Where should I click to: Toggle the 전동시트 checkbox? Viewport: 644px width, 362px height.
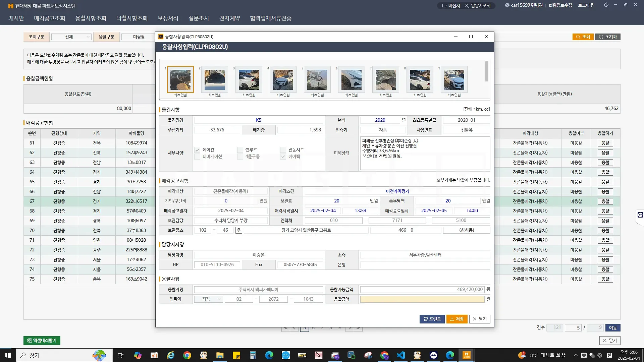pyautogui.click(x=283, y=150)
